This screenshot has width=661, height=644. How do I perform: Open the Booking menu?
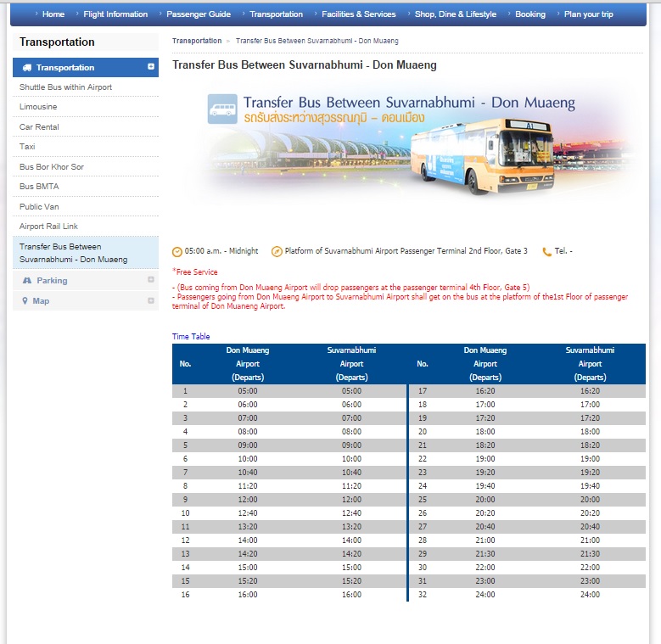tap(530, 14)
